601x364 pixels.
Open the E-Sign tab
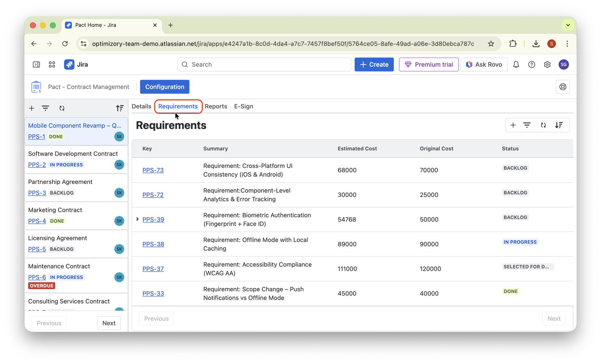tap(243, 106)
